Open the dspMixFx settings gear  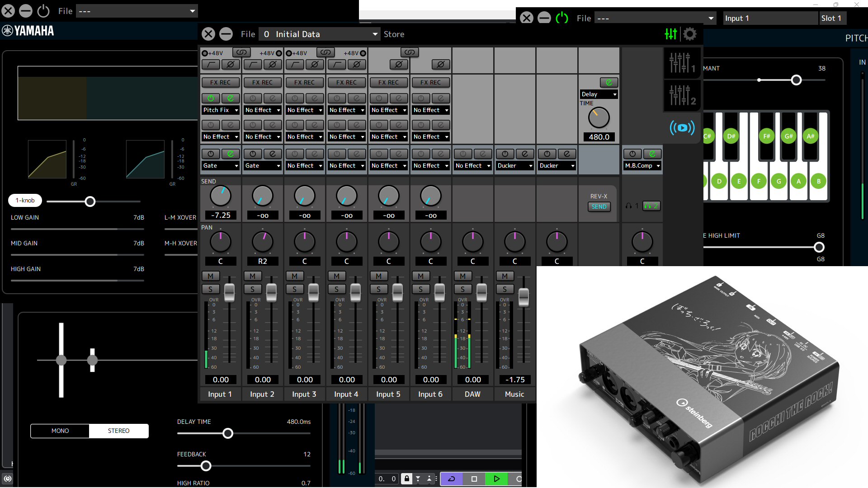tap(690, 34)
